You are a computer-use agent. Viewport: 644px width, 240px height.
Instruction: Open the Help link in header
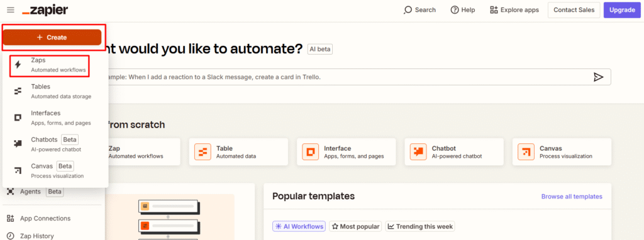[x=463, y=10]
